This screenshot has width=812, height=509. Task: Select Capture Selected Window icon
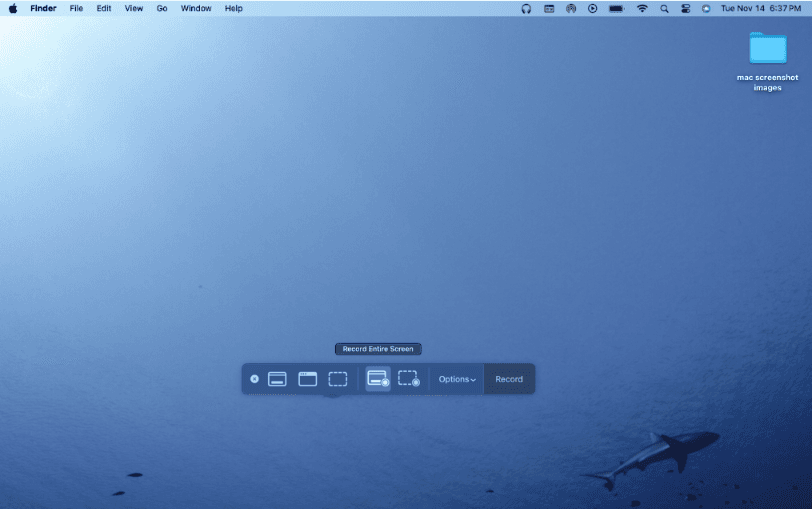pos(308,379)
